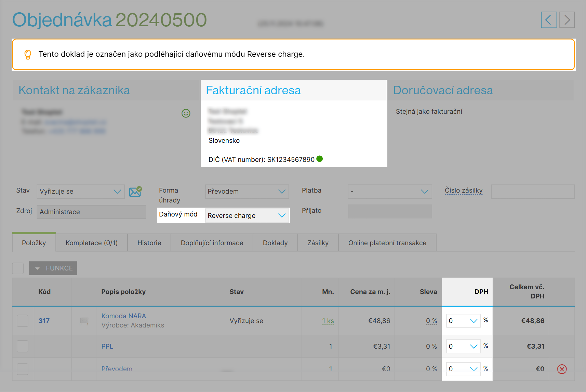
Task: Click the status email notification envelope icon
Action: 135,192
